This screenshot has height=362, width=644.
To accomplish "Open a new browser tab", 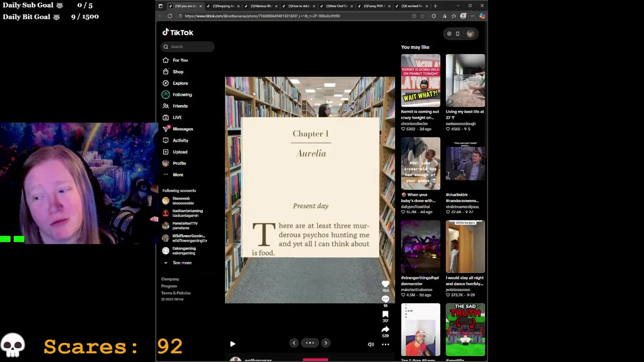I will 435,6.
